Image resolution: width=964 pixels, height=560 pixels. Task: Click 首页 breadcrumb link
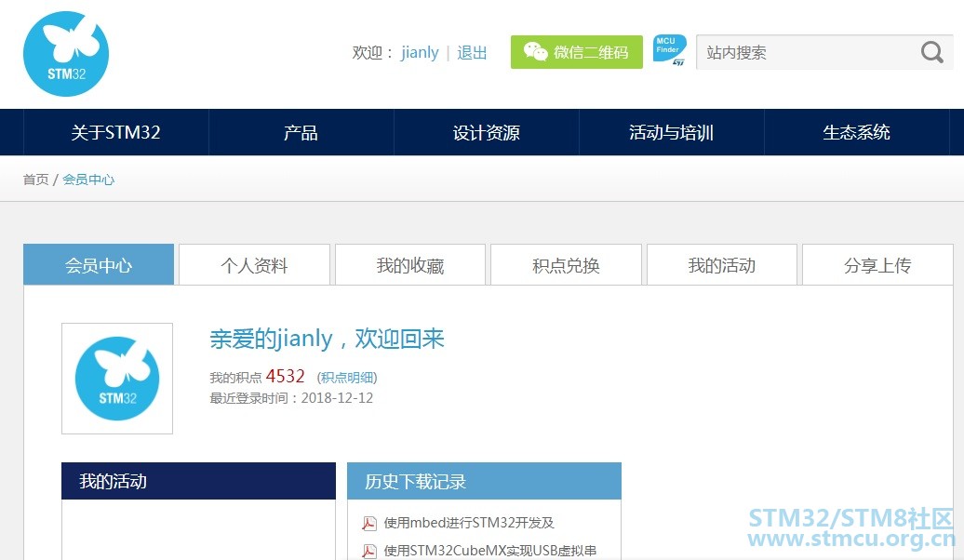click(x=35, y=180)
